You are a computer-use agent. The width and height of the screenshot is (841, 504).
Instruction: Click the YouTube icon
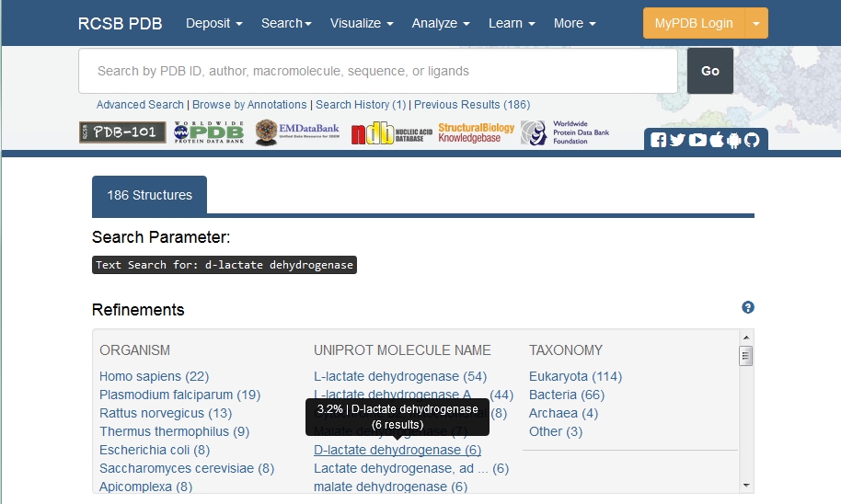(697, 141)
